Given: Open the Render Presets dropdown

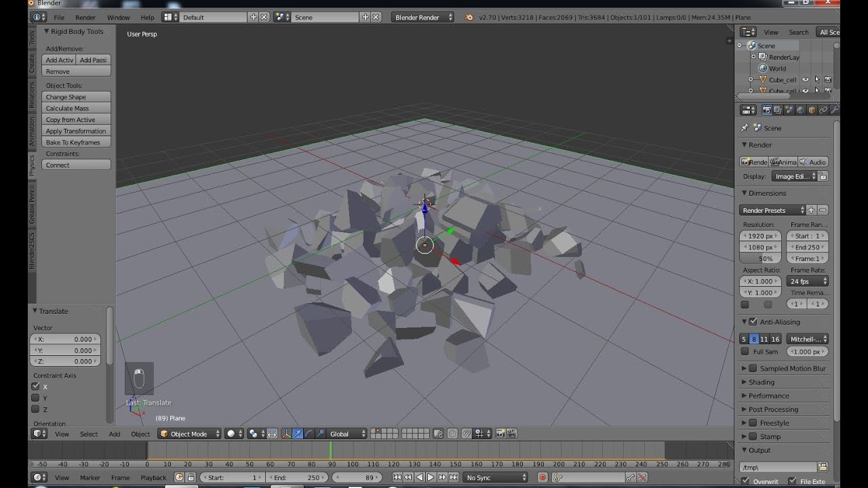Looking at the screenshot, I should coord(772,210).
